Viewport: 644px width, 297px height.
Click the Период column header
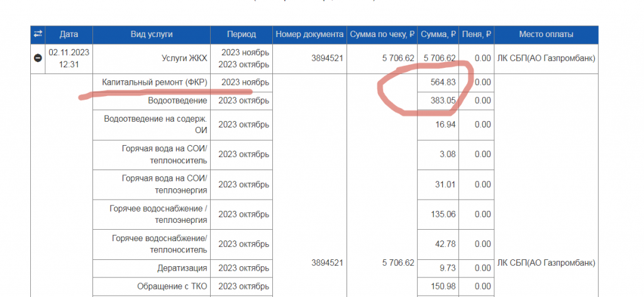point(242,34)
